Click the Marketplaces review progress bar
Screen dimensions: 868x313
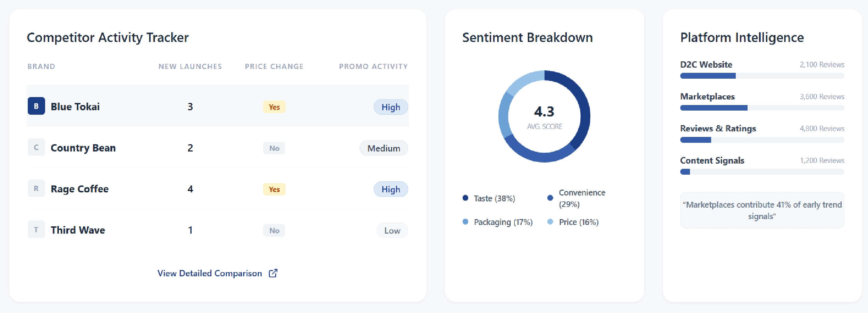[x=762, y=108]
